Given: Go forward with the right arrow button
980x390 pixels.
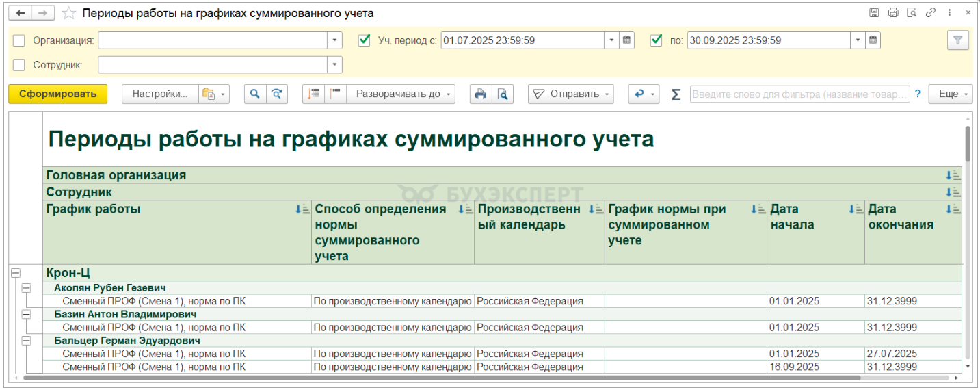Looking at the screenshot, I should click(42, 13).
